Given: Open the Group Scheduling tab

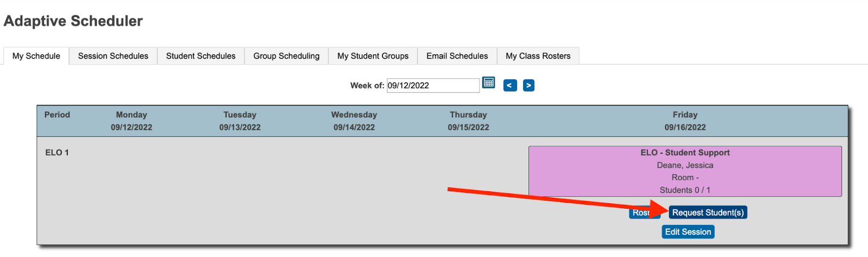Looking at the screenshot, I should pos(286,56).
